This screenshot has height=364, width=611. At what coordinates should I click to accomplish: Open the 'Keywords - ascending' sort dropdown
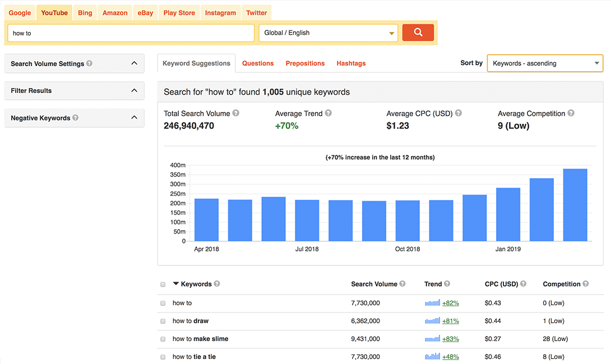pyautogui.click(x=544, y=63)
